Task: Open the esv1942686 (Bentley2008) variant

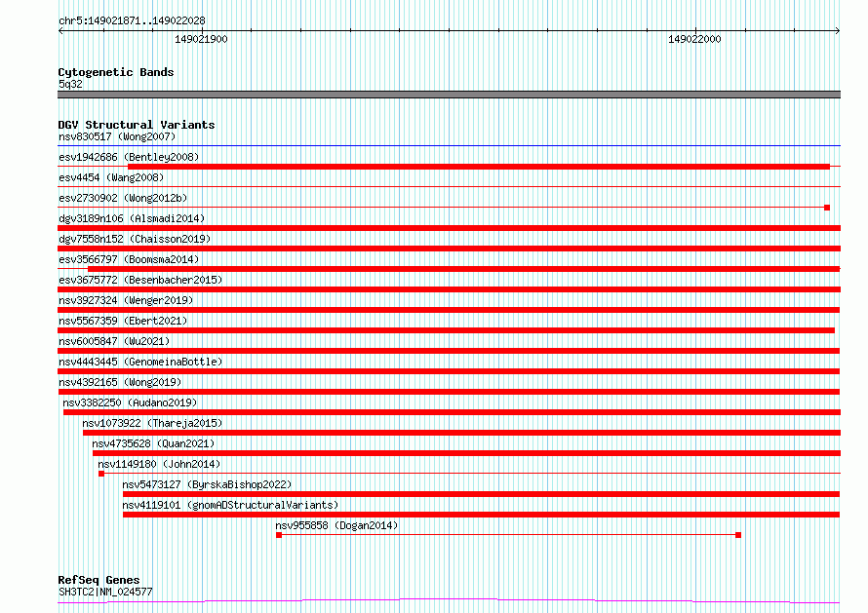Action: point(129,157)
